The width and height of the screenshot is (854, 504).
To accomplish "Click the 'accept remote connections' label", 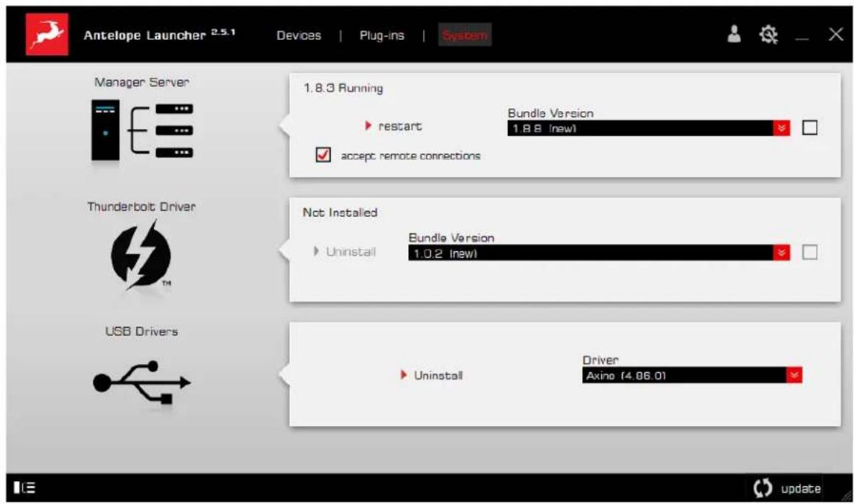I will [x=410, y=155].
